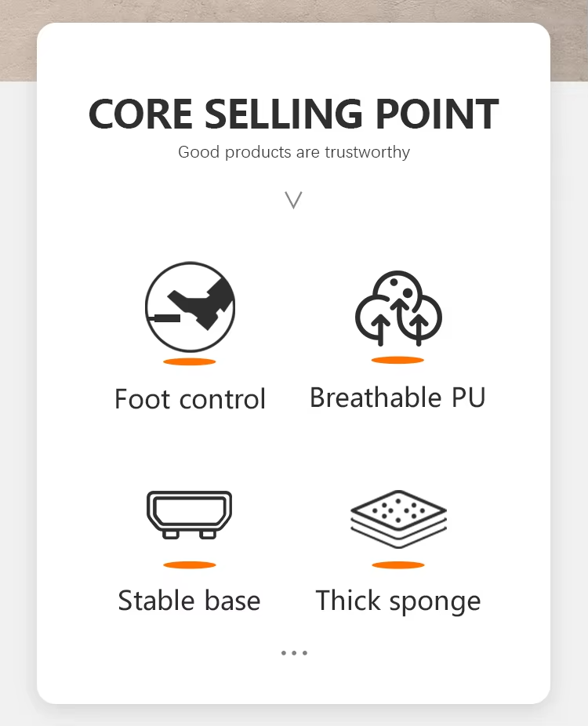Click "Good products are trustworthy" subtitle

click(x=294, y=152)
